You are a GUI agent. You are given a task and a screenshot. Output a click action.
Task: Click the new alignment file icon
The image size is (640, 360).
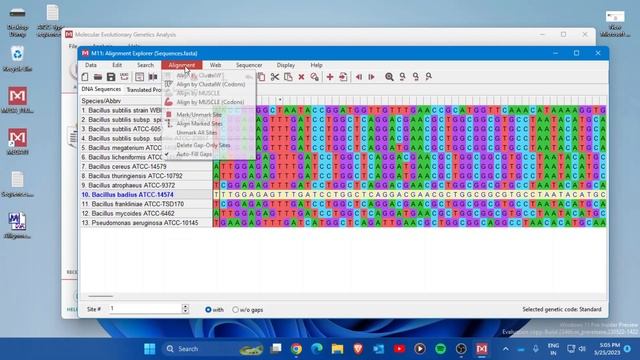[x=85, y=77]
